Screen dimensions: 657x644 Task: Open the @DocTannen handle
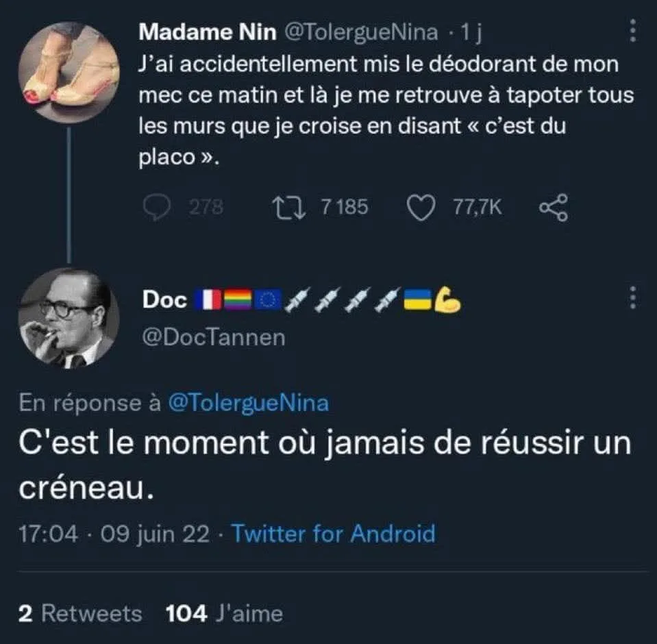click(x=214, y=337)
